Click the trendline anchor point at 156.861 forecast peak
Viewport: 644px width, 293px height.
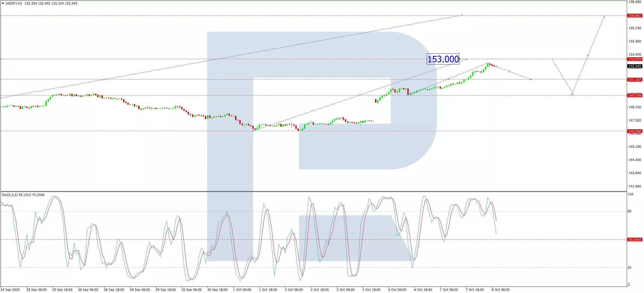(604, 17)
